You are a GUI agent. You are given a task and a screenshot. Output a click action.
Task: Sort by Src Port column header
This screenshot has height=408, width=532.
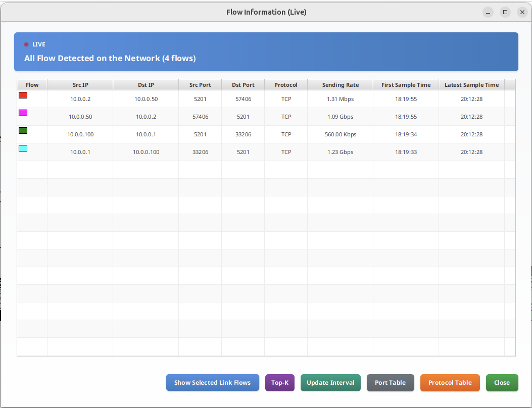tap(200, 85)
